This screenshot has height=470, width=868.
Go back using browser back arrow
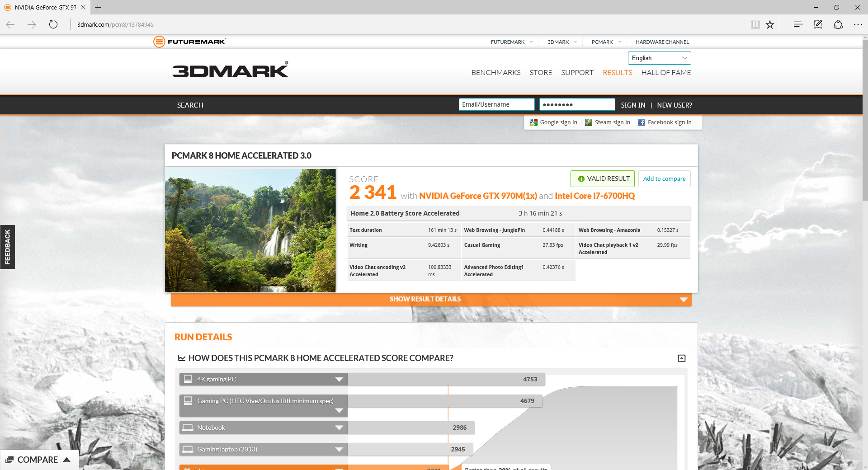pos(10,24)
